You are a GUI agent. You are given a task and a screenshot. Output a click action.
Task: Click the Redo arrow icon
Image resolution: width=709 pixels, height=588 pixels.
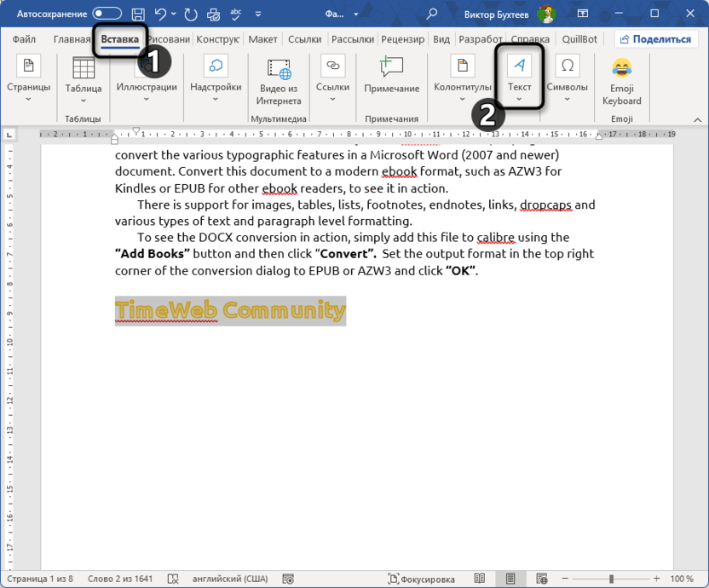tap(190, 14)
